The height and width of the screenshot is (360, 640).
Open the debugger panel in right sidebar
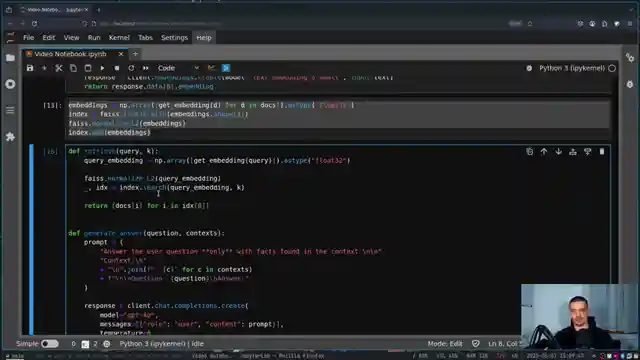pyautogui.click(x=630, y=84)
